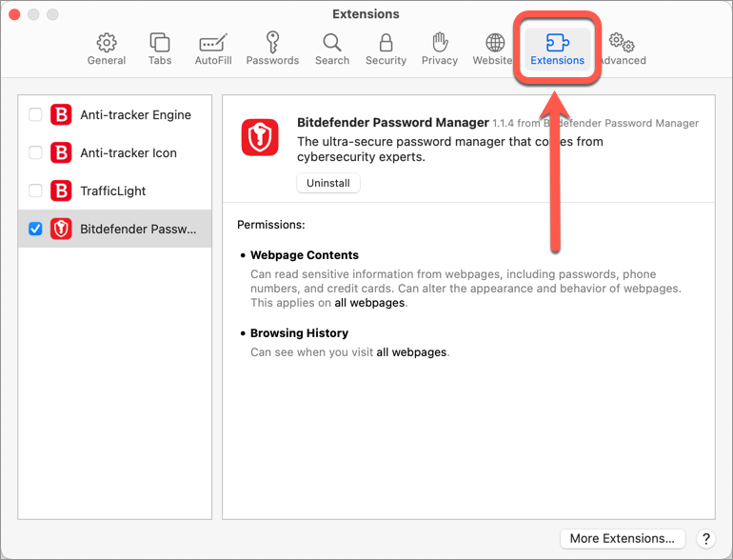Open the Privacy preferences pane
This screenshot has height=560, width=733.
(x=440, y=50)
